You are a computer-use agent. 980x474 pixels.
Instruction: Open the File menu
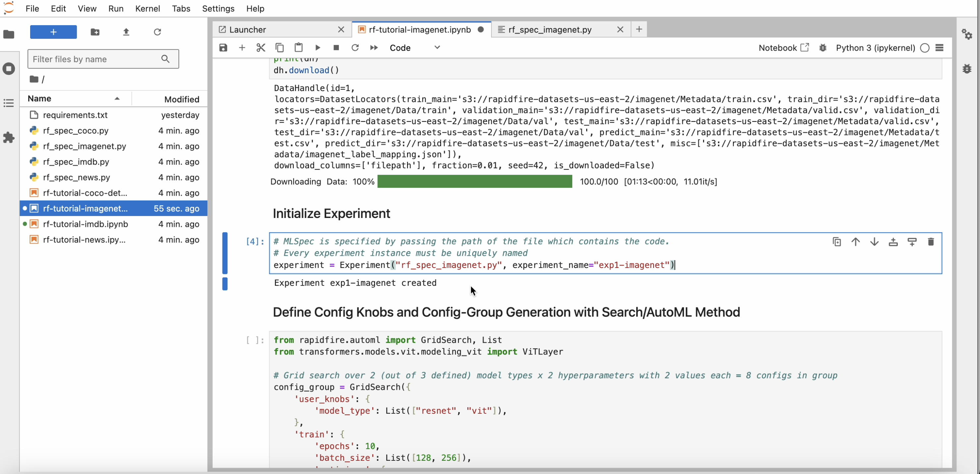pos(32,8)
